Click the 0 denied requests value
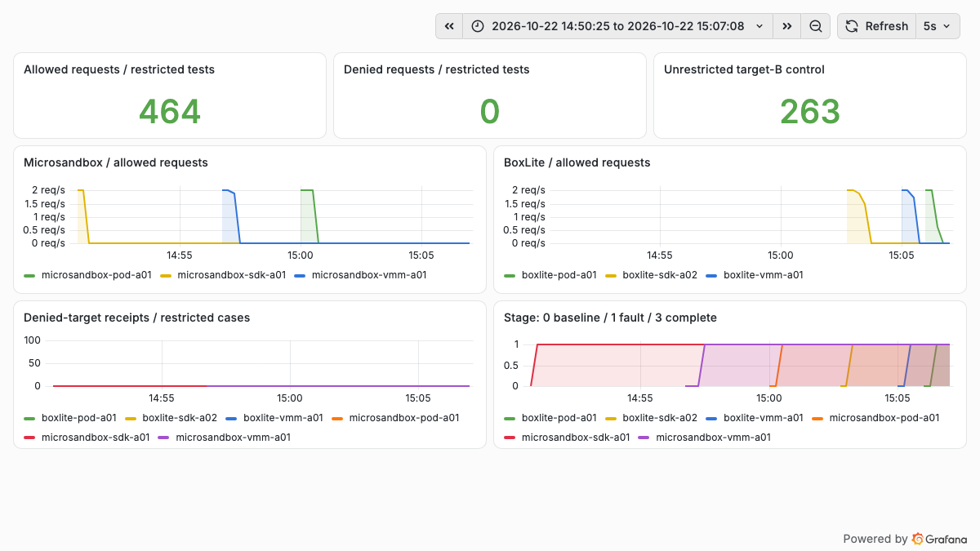This screenshot has height=551, width=980. click(x=490, y=112)
